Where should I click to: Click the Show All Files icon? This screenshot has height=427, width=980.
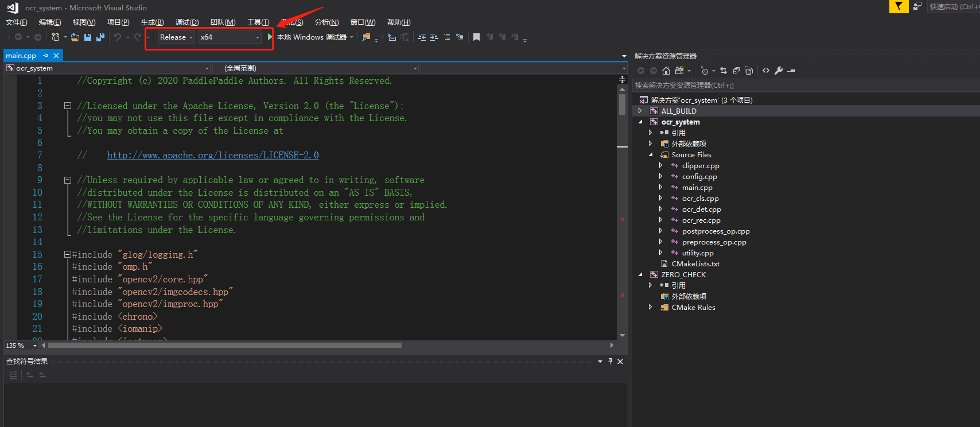pos(749,71)
